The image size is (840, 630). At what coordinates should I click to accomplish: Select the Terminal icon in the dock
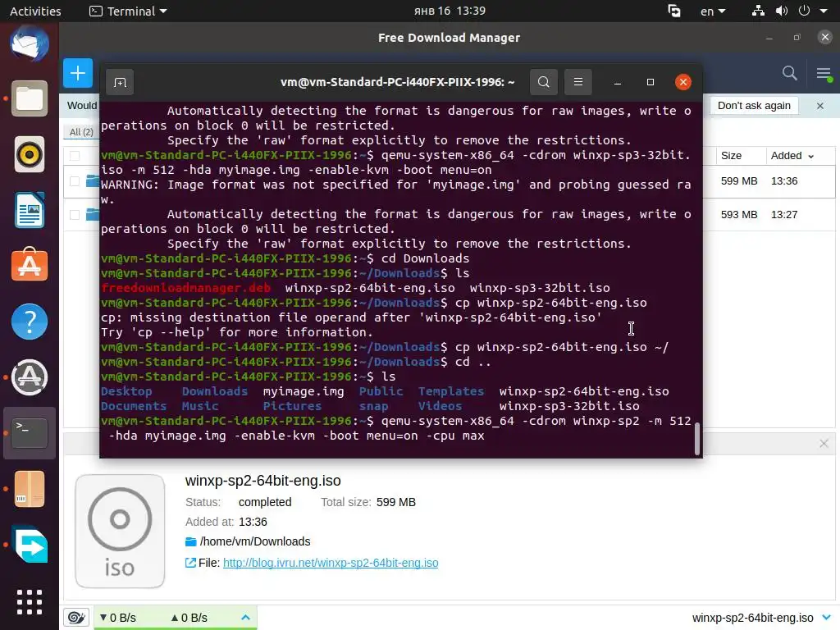coord(30,433)
